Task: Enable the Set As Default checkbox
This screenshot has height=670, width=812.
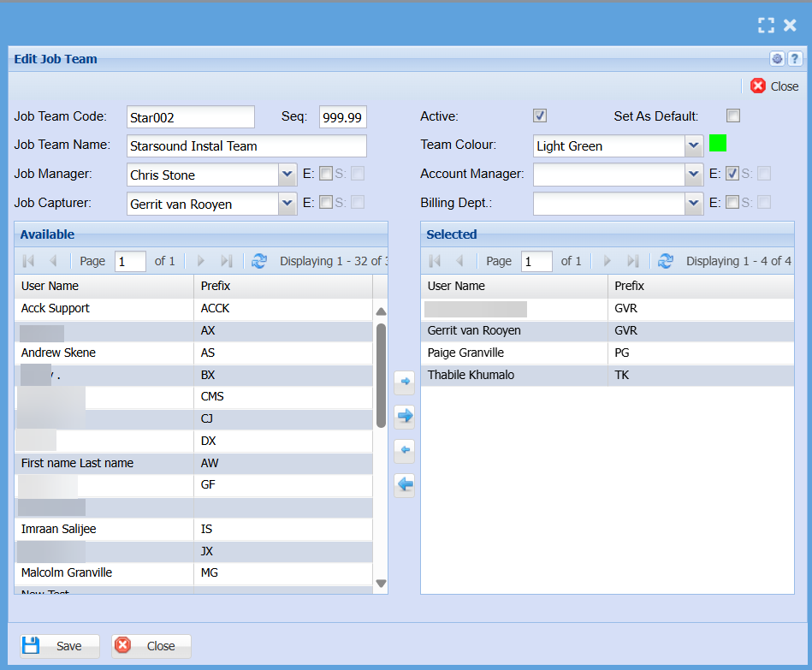Action: pyautogui.click(x=733, y=116)
